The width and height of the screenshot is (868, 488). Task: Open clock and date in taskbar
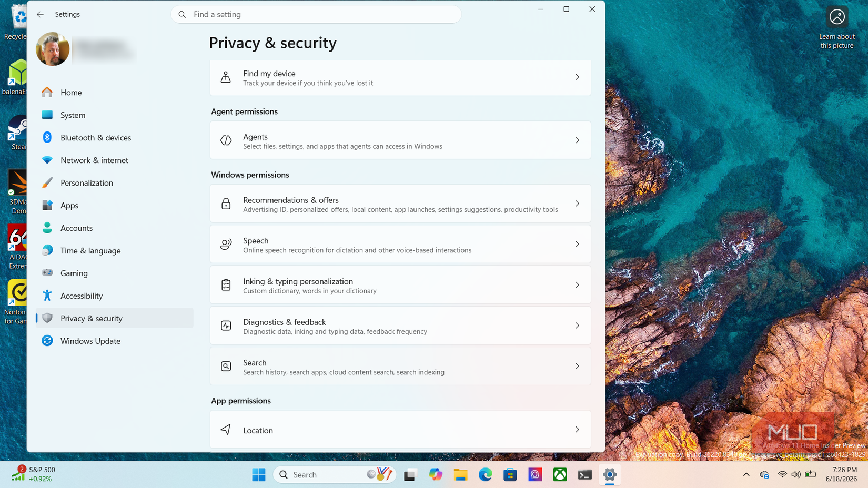[841, 474]
